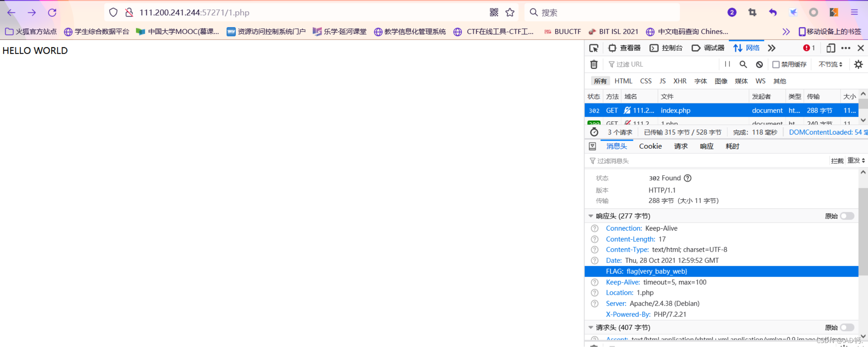Open the network panel settings gear
This screenshot has width=868, height=347.
859,64
